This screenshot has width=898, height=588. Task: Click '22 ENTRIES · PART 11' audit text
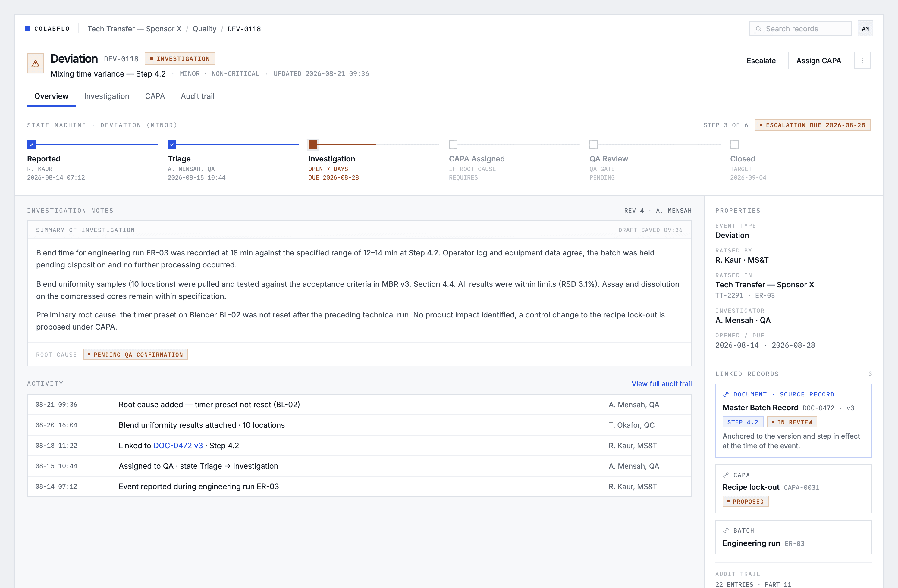(753, 584)
